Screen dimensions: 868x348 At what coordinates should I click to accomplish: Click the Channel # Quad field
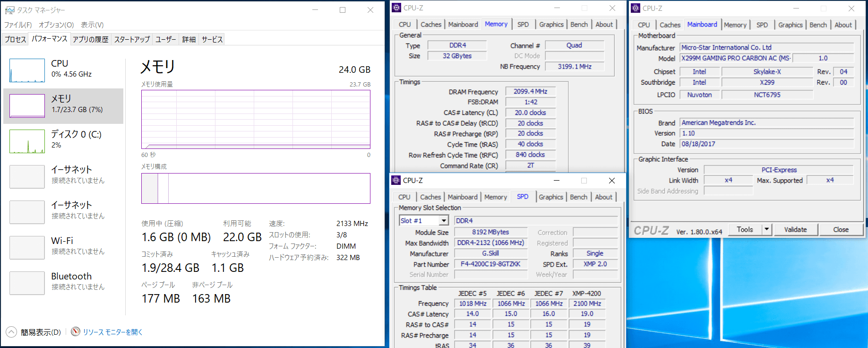(x=575, y=45)
